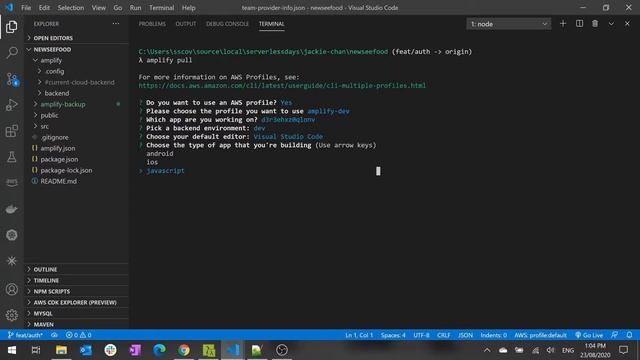Click AWS: profile:default in status bar
Image resolution: width=640 pixels, height=360 pixels.
point(540,335)
